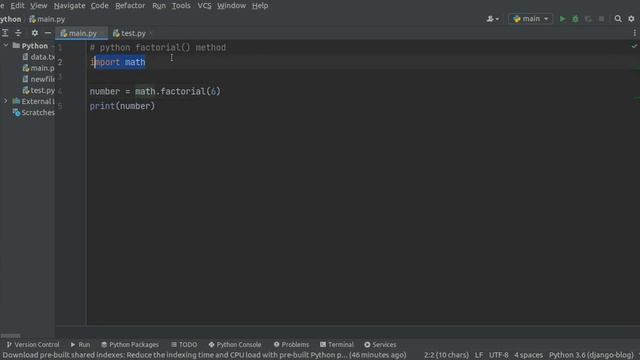The height and width of the screenshot is (360, 640).
Task: Open the Run tool window
Action: pyautogui.click(x=80, y=344)
